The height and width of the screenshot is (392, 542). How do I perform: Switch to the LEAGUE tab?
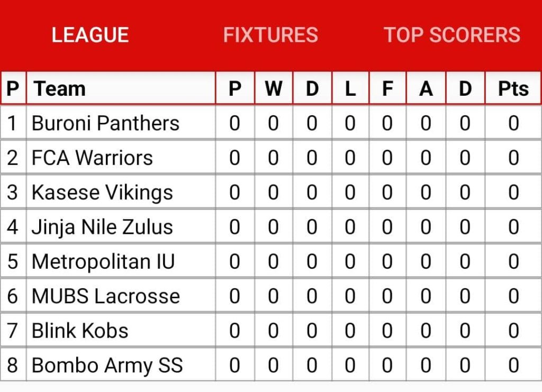90,35
